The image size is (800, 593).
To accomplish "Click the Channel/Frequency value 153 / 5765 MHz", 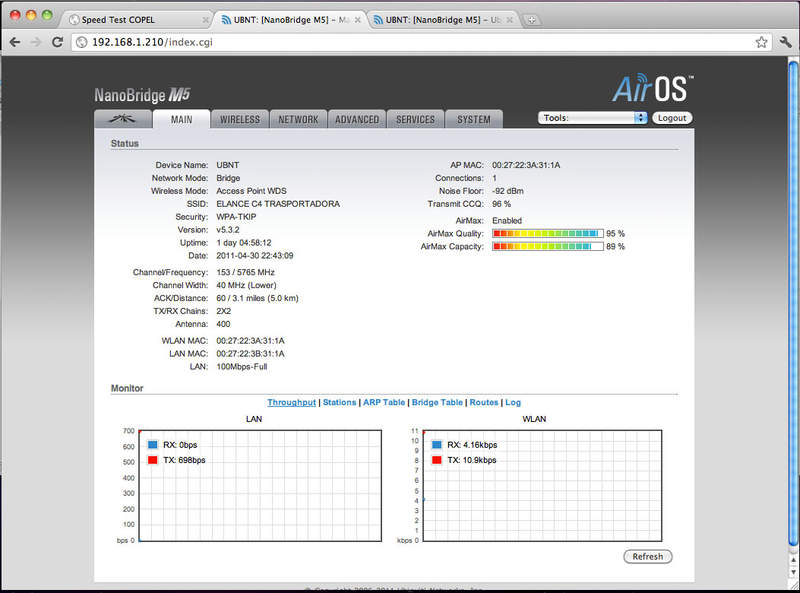I will (245, 272).
